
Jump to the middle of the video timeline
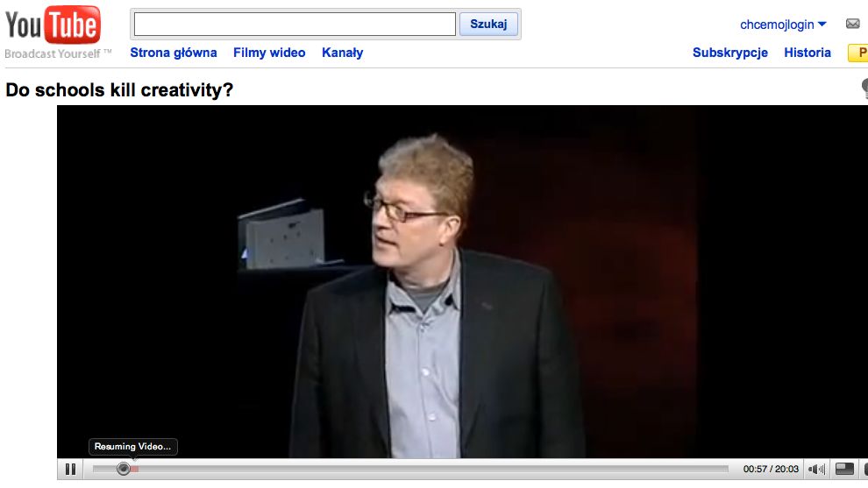(410, 470)
